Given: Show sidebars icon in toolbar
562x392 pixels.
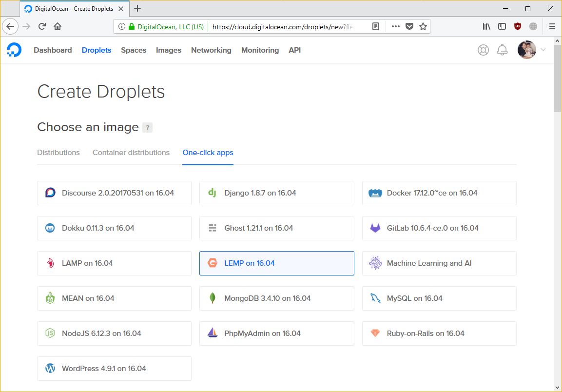Looking at the screenshot, I should (502, 26).
